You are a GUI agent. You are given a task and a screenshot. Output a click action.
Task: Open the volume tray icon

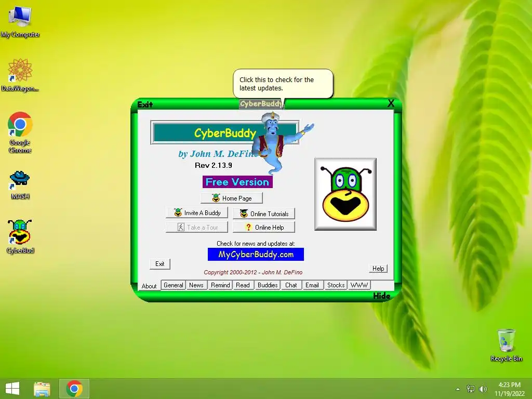click(483, 389)
